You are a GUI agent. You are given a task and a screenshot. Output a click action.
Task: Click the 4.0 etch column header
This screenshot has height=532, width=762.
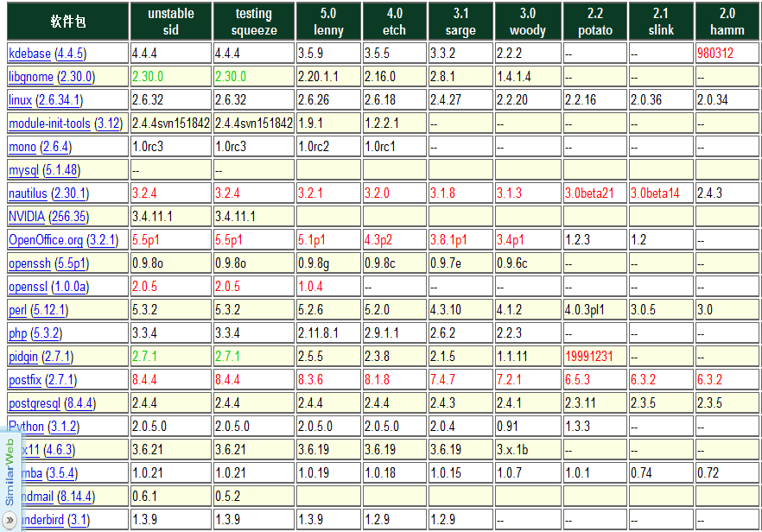(395, 22)
